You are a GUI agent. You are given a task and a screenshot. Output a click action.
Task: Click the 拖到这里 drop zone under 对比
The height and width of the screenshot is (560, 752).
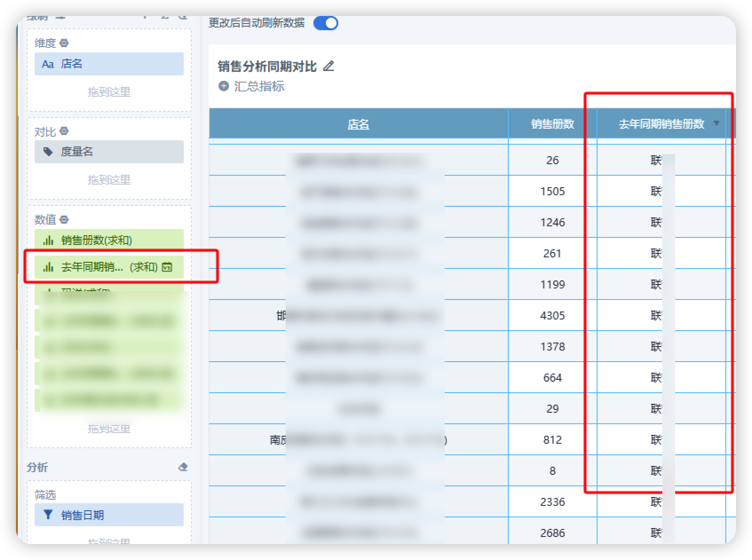pyautogui.click(x=109, y=180)
